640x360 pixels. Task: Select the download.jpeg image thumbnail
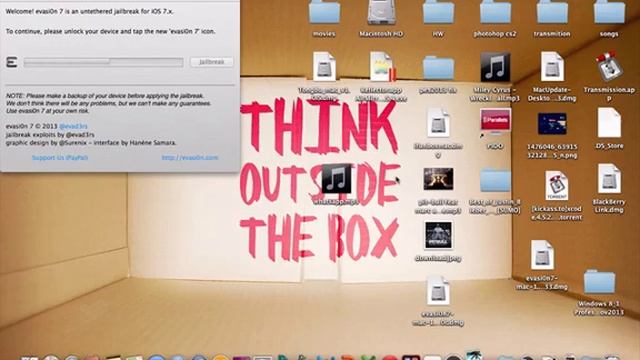click(438, 235)
